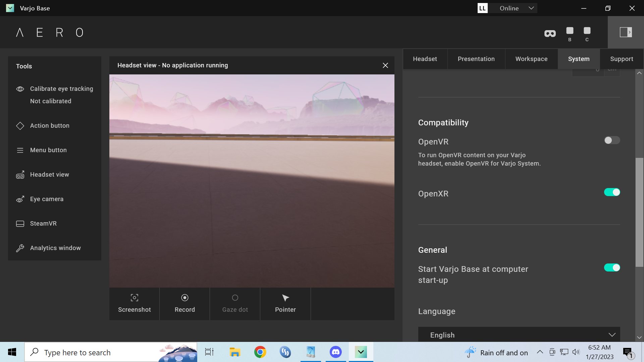Click the Eye camera label

[47, 199]
